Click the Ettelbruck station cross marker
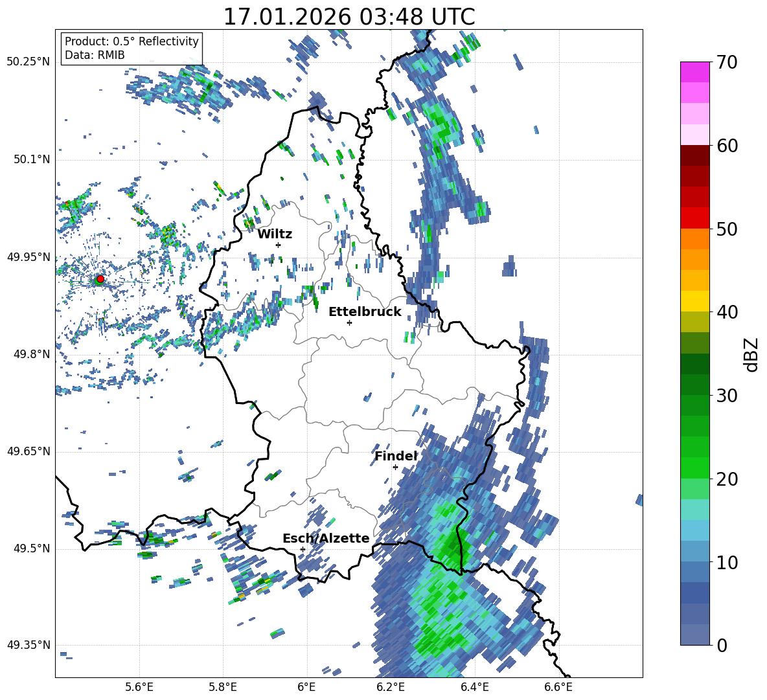The width and height of the screenshot is (767, 700). pyautogui.click(x=349, y=322)
